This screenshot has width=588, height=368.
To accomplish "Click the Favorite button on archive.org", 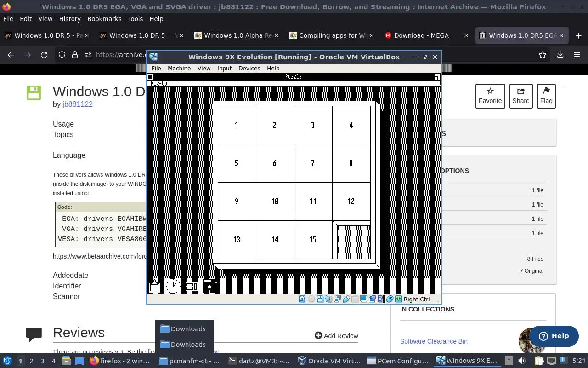I will tap(490, 96).
